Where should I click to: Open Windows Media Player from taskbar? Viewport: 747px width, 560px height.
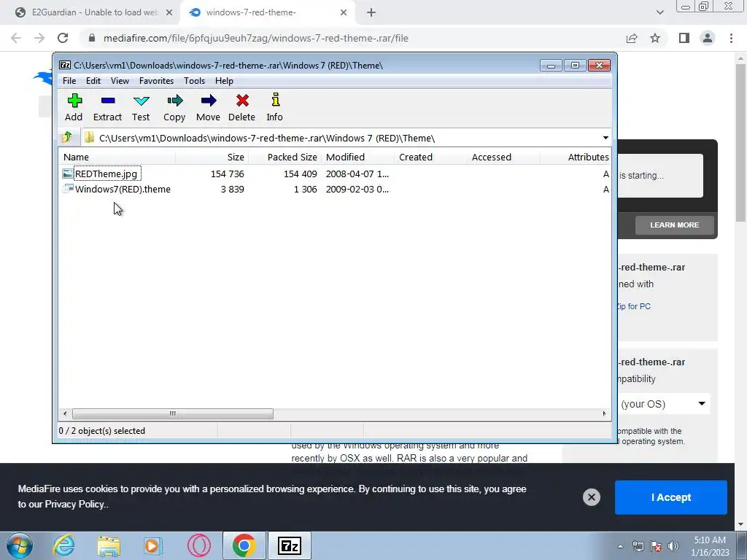tap(153, 545)
